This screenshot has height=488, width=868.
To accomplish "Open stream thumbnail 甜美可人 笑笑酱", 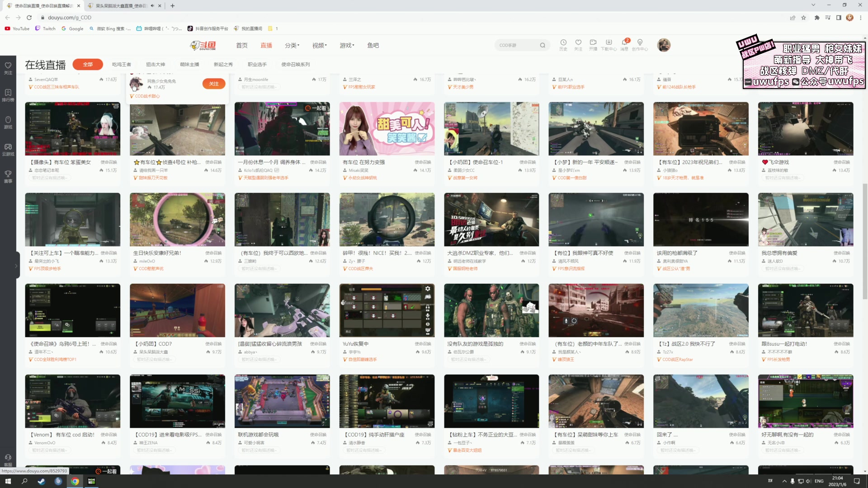I will tap(387, 129).
